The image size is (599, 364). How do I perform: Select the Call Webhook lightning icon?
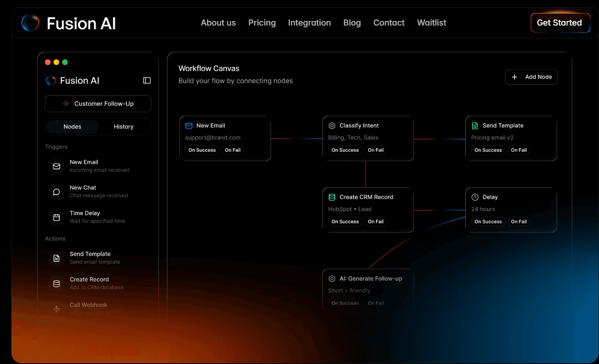pyautogui.click(x=56, y=309)
